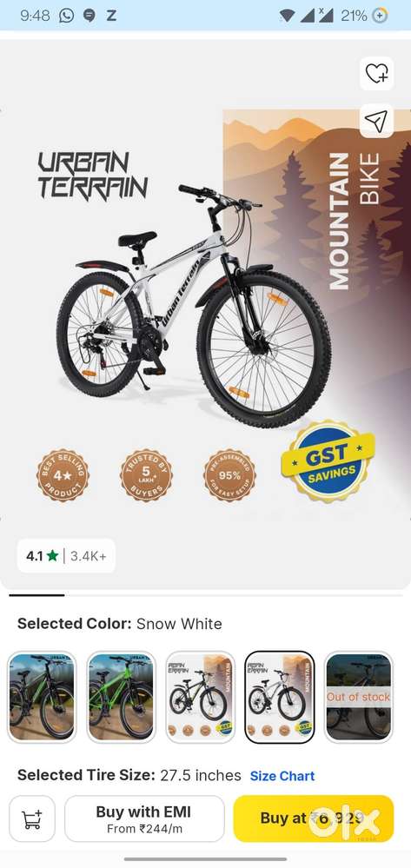Tap Buy with EMI button
411x868 pixels.
click(x=144, y=818)
